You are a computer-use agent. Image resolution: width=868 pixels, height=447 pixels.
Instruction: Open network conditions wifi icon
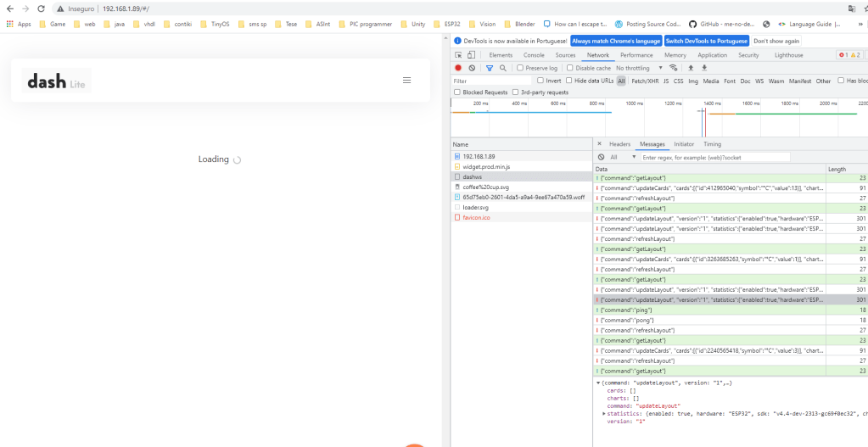(673, 68)
